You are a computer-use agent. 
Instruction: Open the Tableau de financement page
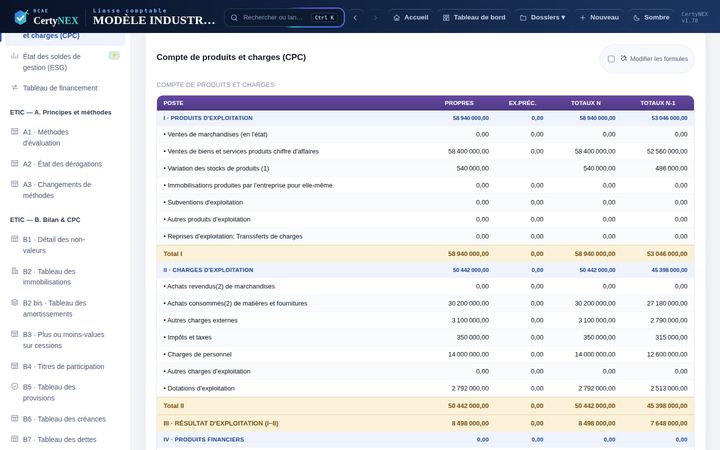65,88
